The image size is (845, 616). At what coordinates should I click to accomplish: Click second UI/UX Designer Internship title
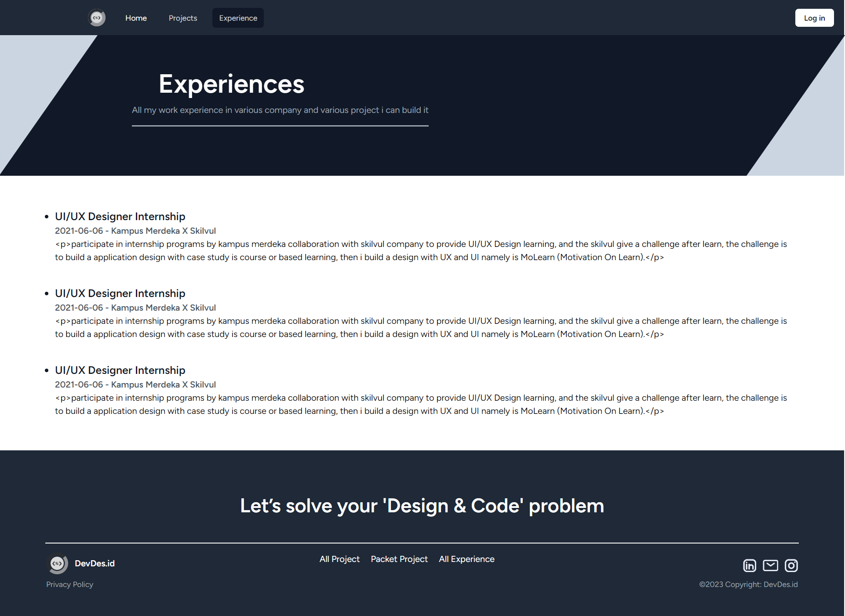pos(120,294)
